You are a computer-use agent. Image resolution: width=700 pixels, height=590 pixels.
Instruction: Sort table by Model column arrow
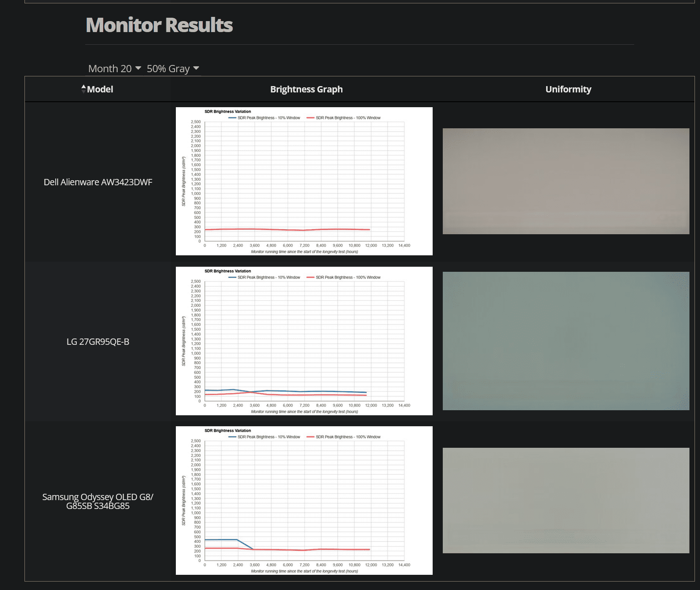click(x=83, y=89)
